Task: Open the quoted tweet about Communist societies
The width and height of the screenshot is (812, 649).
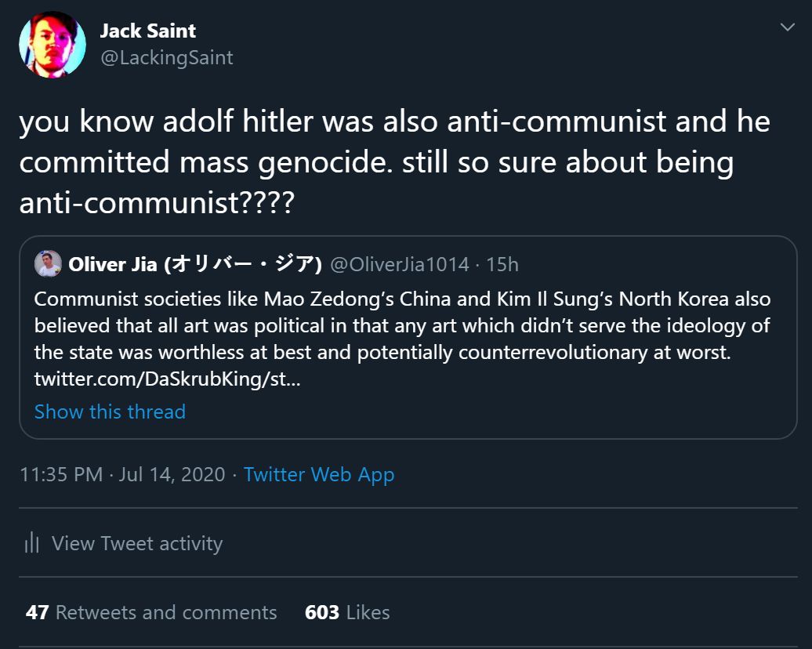Action: 402,326
